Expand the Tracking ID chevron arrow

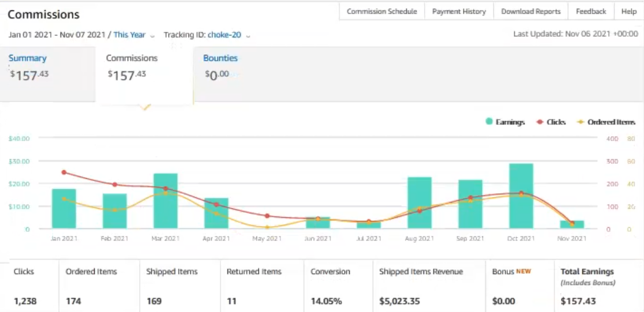point(248,36)
